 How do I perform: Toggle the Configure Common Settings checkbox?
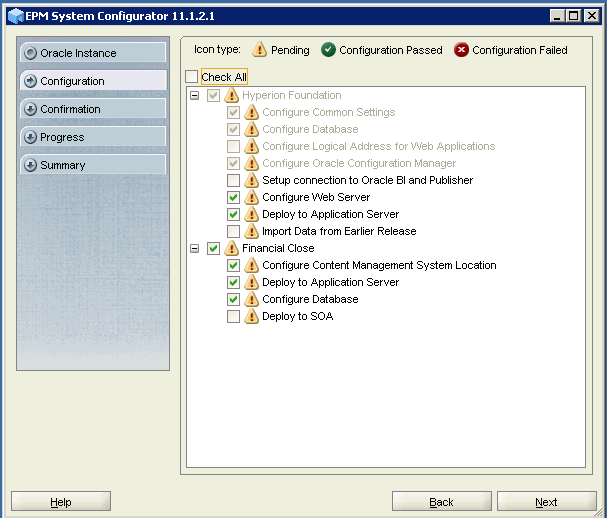tap(233, 112)
